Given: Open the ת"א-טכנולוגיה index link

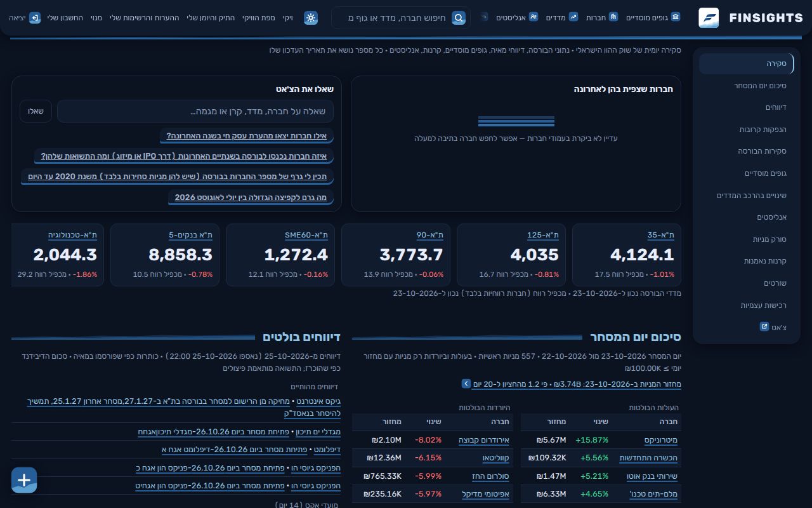Looking at the screenshot, I should (73, 235).
